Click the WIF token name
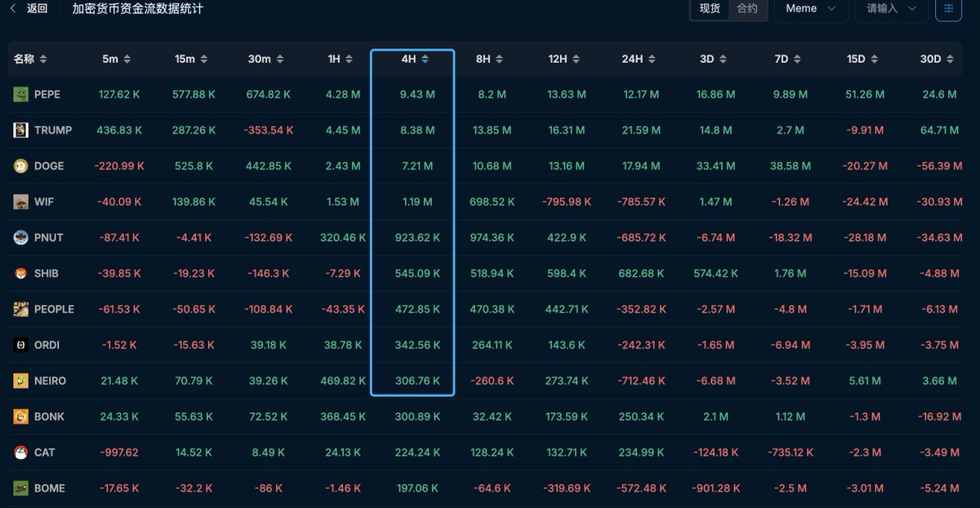 [44, 202]
